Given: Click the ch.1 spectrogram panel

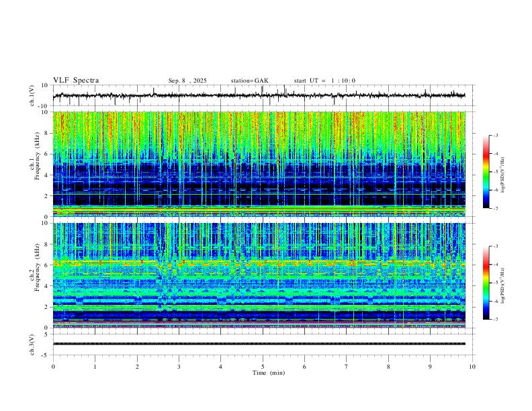Looking at the screenshot, I should (x=259, y=164).
